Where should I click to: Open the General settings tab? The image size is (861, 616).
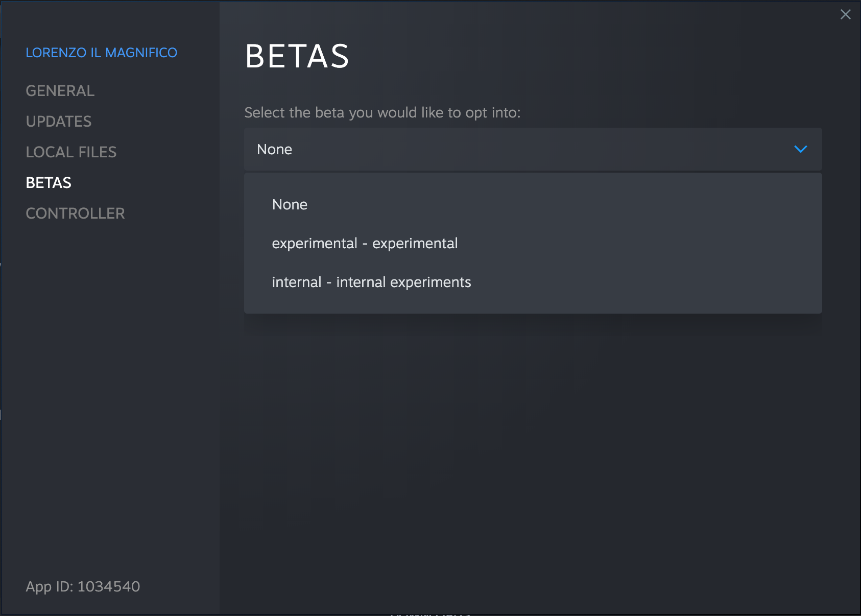click(x=60, y=91)
